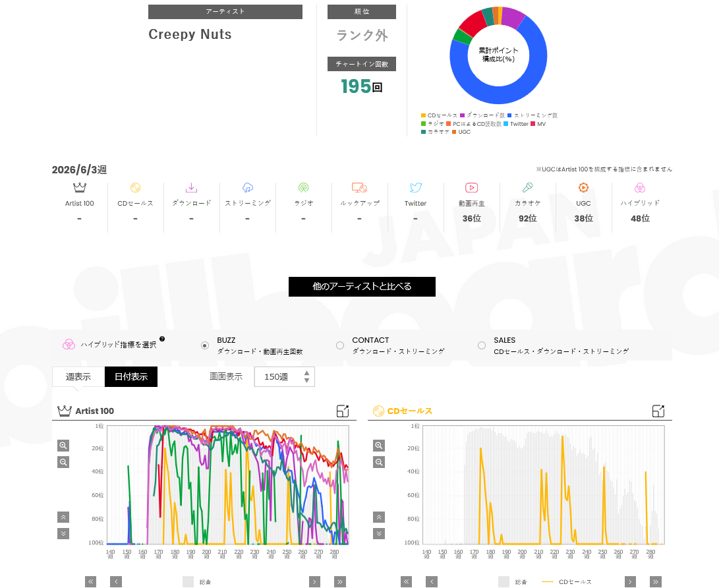The image size is (719, 588).
Task: Click the Creepy Nuts artist name
Action: pyautogui.click(x=190, y=34)
